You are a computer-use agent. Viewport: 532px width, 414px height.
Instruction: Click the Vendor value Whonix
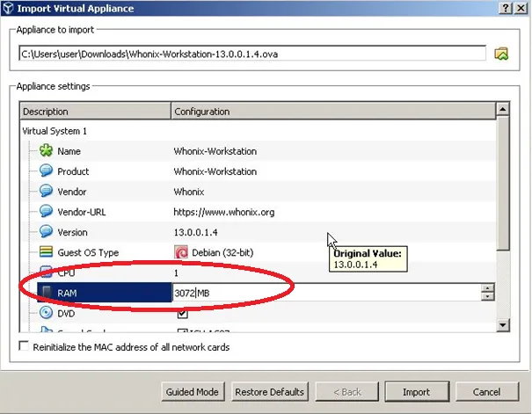pyautogui.click(x=189, y=192)
